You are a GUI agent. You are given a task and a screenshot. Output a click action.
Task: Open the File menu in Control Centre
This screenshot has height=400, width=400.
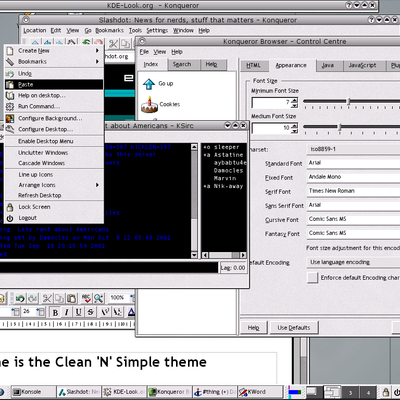pyautogui.click(x=144, y=52)
